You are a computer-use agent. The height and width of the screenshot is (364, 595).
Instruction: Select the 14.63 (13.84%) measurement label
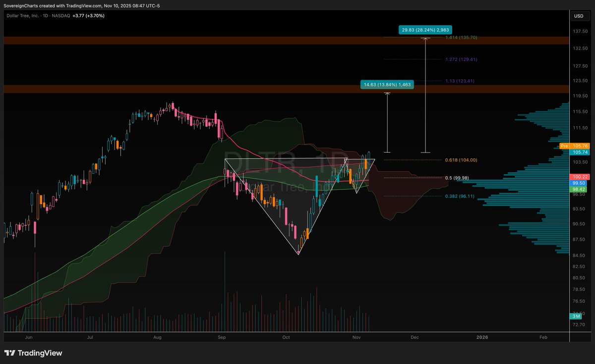[x=387, y=85]
